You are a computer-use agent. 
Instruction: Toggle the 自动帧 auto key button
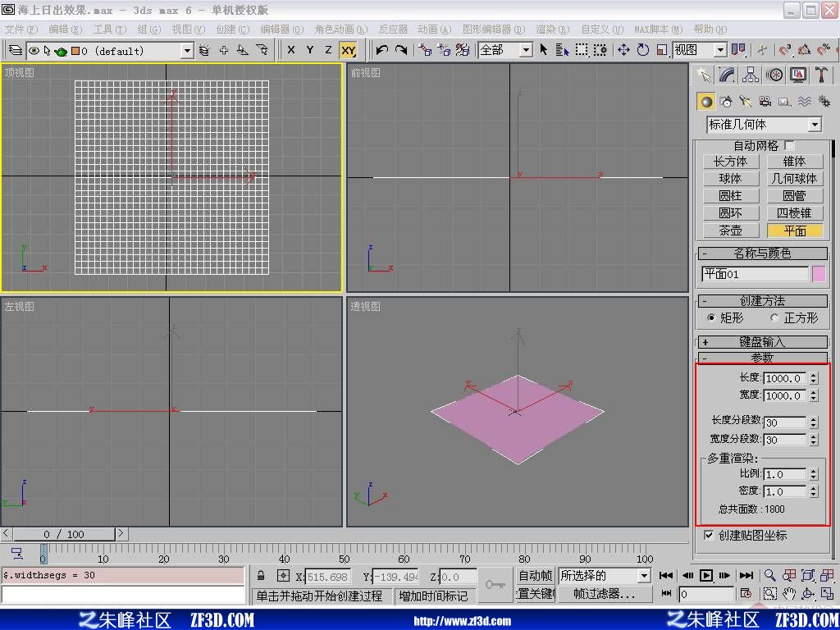[x=535, y=575]
